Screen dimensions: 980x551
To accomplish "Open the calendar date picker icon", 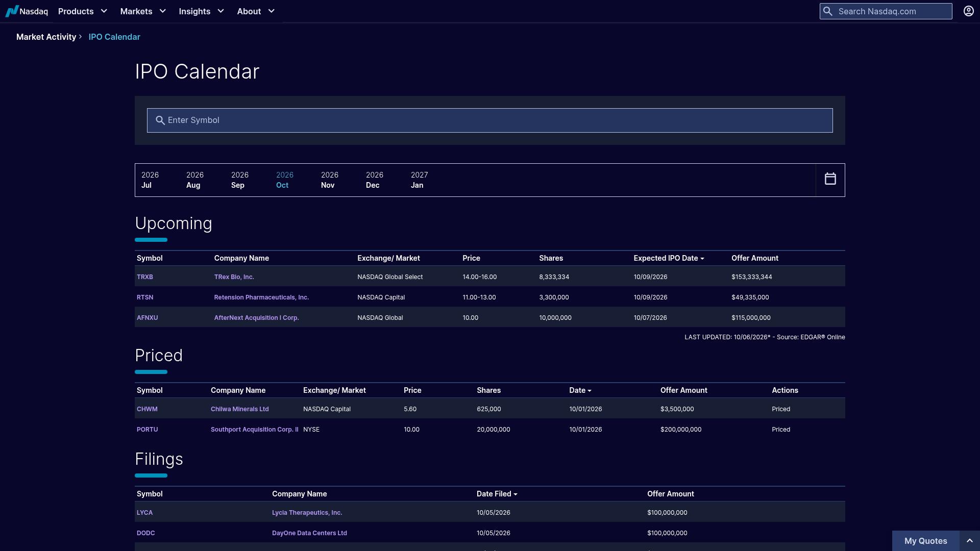I will point(830,179).
